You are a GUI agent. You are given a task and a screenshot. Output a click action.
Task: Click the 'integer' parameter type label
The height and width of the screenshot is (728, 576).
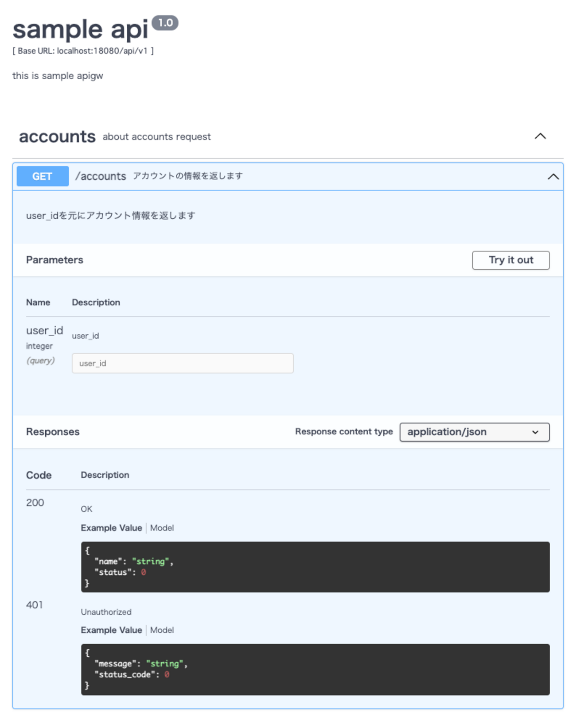point(39,346)
